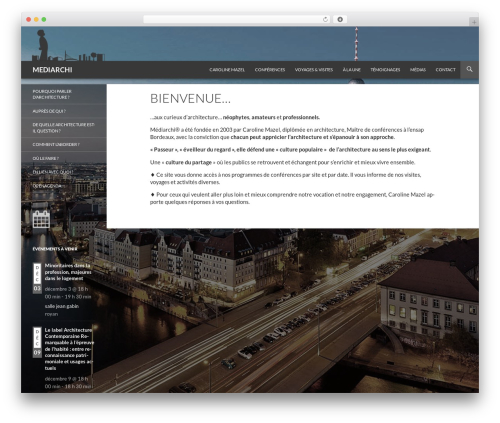The image size is (500, 423).
Task: Click the "Événements à venir" heading
Action: [x=55, y=249]
